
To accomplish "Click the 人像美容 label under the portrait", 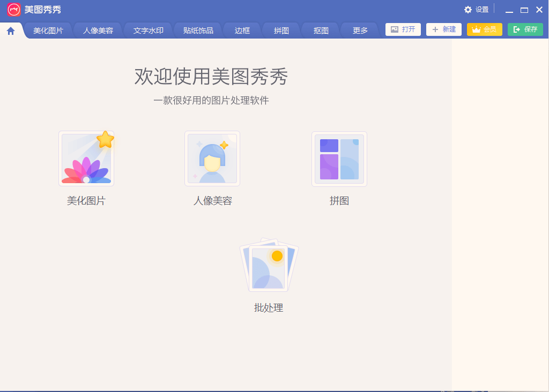I will [213, 201].
